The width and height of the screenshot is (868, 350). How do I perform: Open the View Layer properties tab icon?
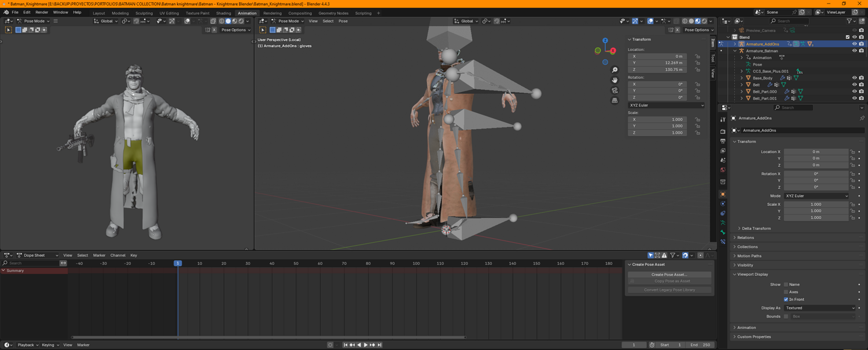click(x=723, y=151)
